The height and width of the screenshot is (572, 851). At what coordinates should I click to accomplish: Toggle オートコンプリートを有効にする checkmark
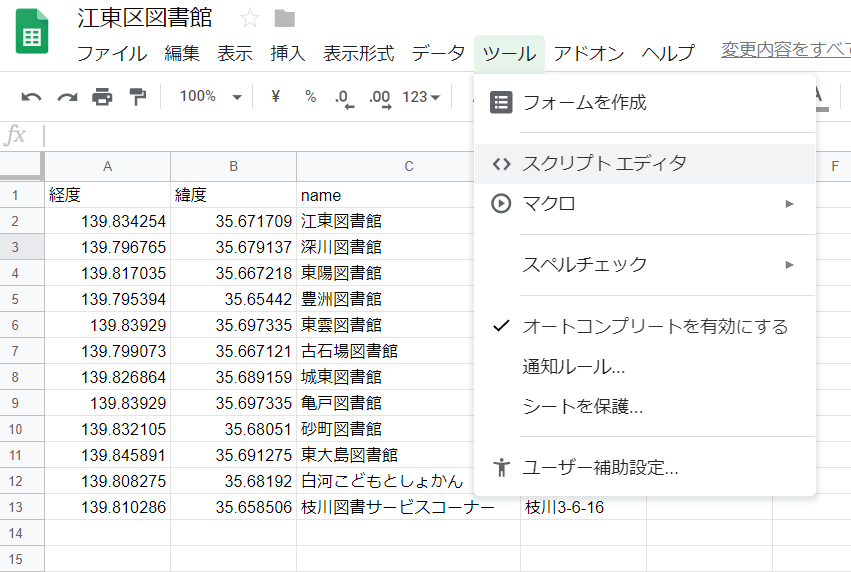coord(501,326)
